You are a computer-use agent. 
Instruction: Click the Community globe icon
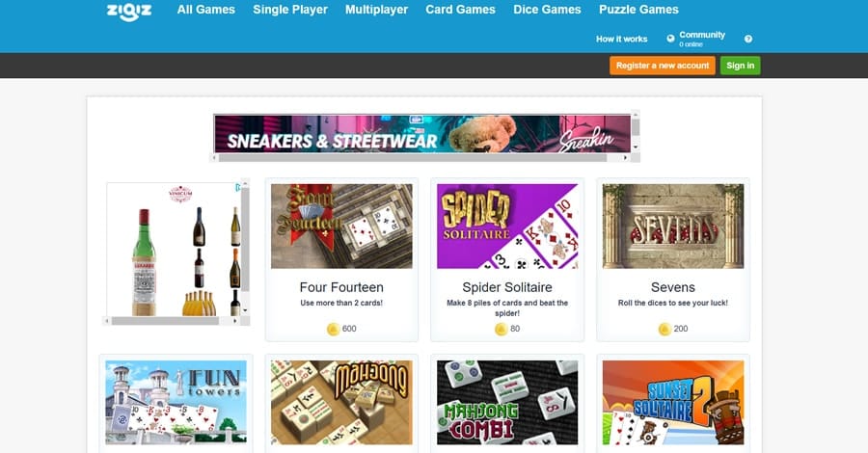pos(670,39)
